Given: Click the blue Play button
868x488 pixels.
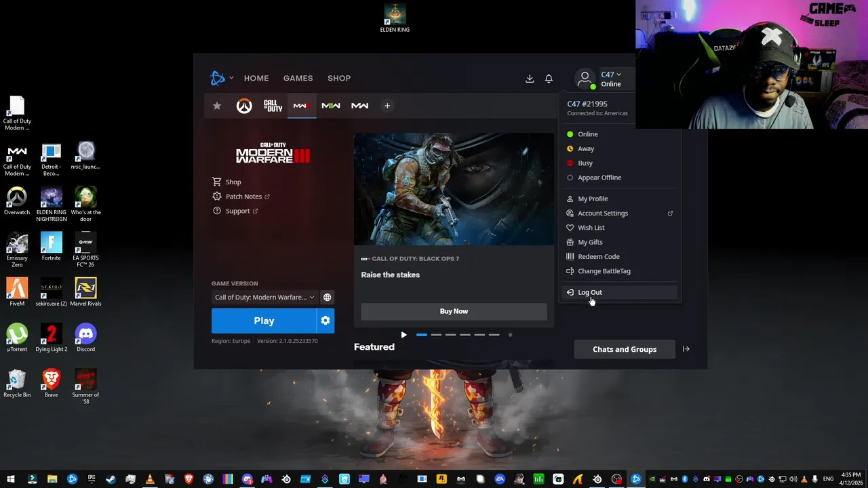Looking at the screenshot, I should [264, 321].
